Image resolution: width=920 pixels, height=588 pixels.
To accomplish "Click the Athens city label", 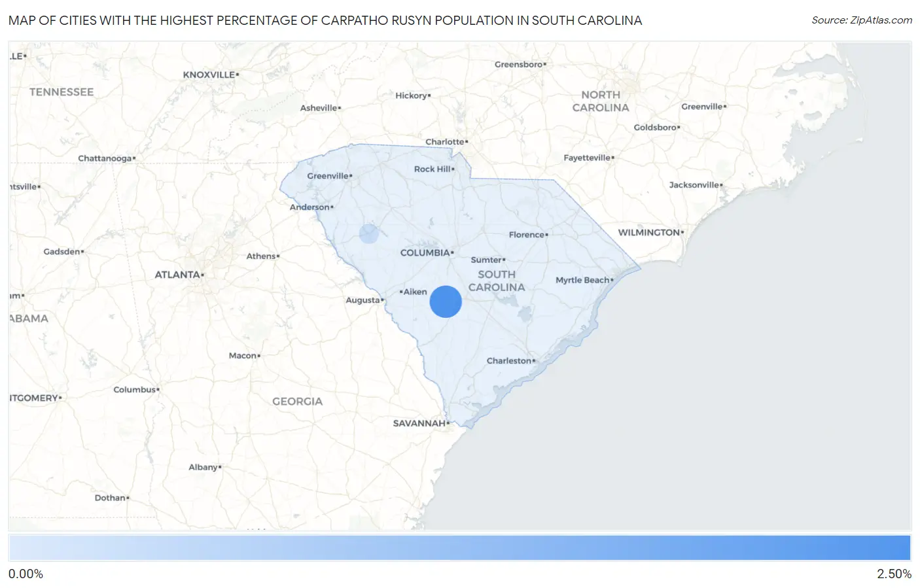I will click(x=261, y=256).
